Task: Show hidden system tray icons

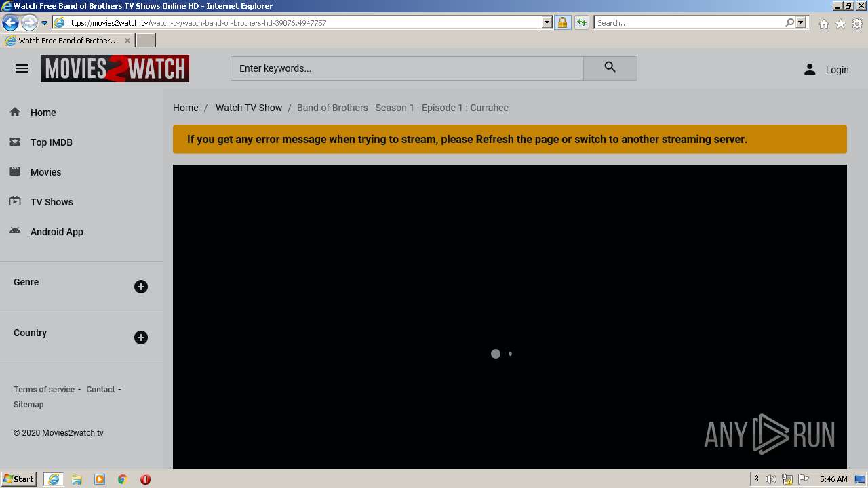Action: click(756, 479)
